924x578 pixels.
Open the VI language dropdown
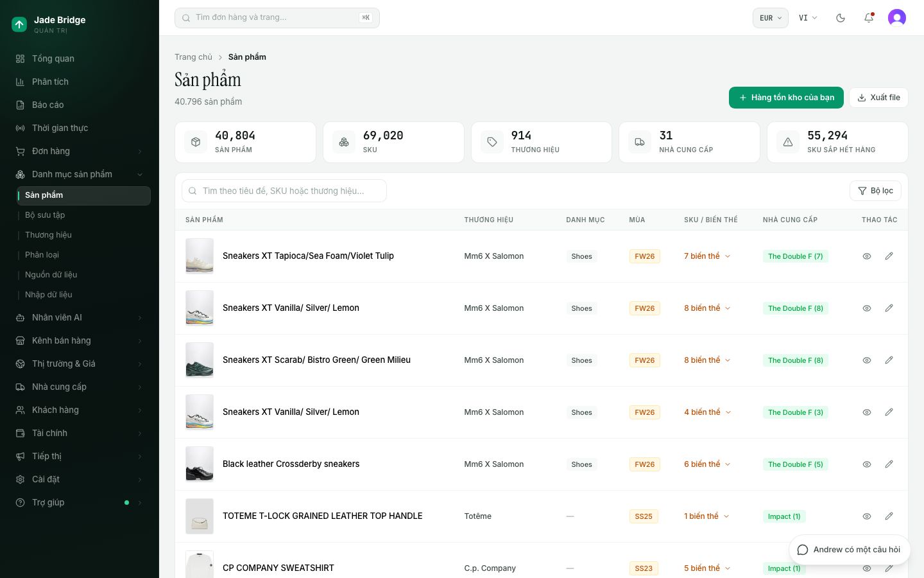pyautogui.click(x=808, y=18)
